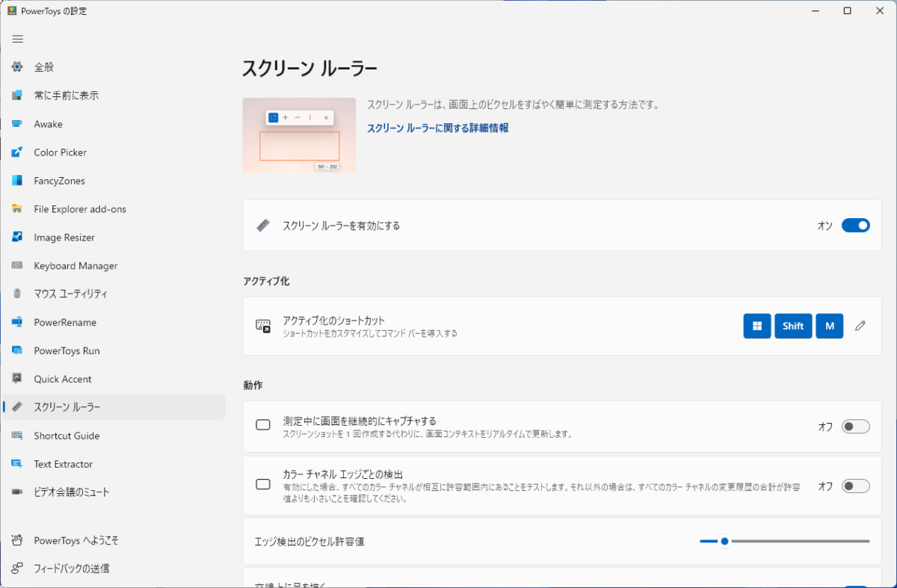Image resolution: width=897 pixels, height=588 pixels.
Task: Click the Quick Accent sidebar icon
Action: pos(17,380)
